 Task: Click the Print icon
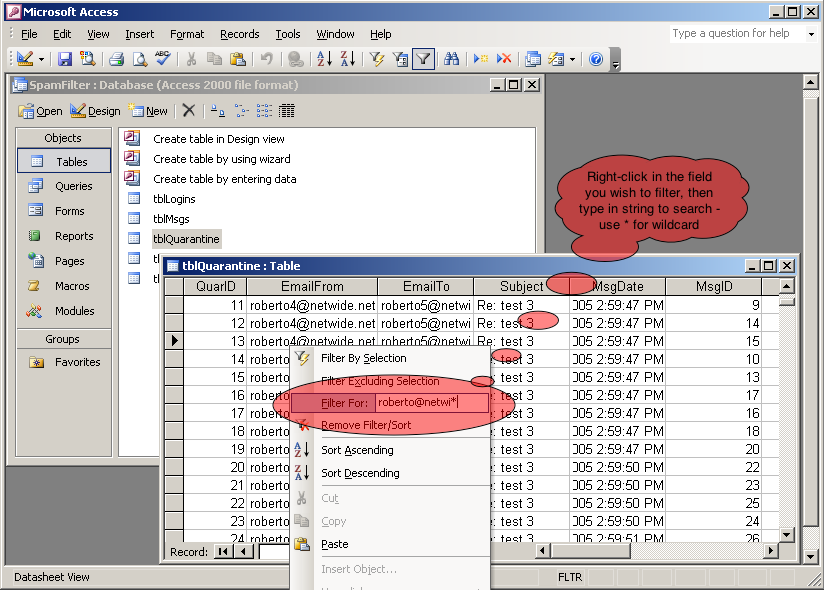click(x=116, y=59)
